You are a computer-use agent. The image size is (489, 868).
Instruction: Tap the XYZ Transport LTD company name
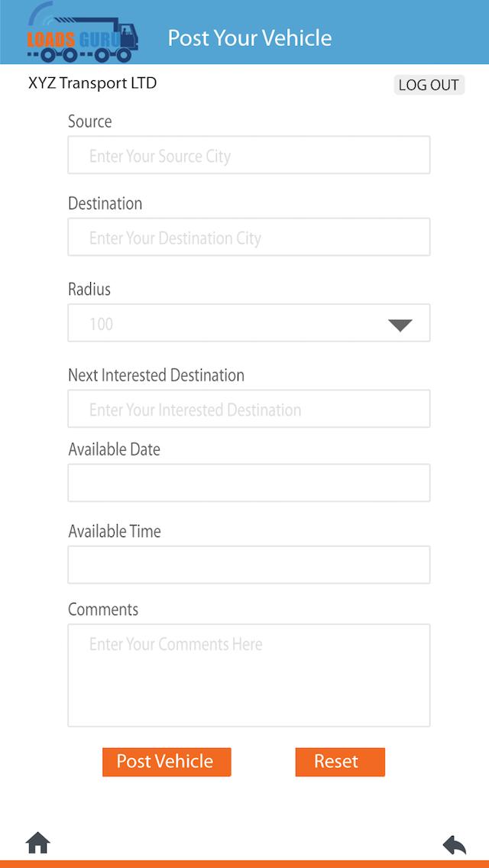92,83
